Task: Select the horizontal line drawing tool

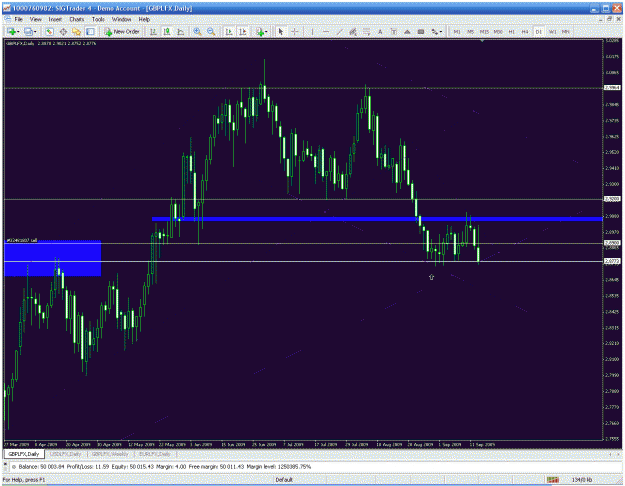Action: tap(326, 32)
